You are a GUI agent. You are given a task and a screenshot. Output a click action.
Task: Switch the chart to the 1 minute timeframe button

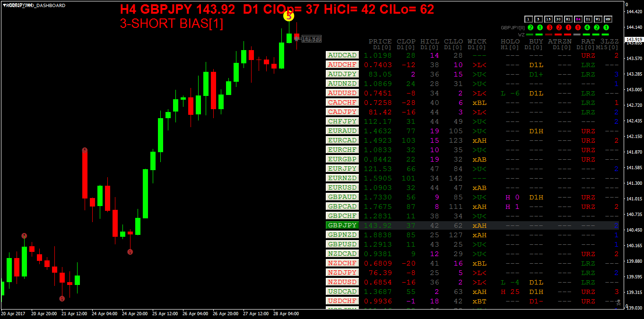pyautogui.click(x=529, y=19)
